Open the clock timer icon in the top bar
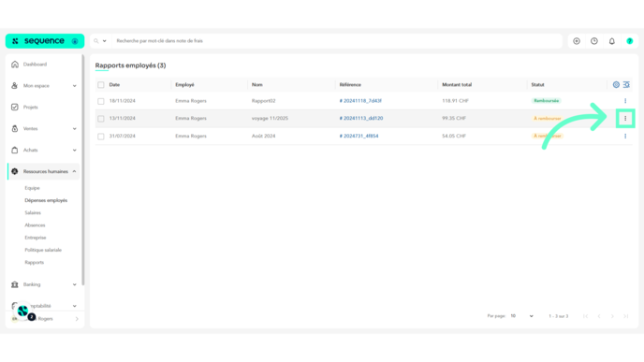 pos(594,41)
